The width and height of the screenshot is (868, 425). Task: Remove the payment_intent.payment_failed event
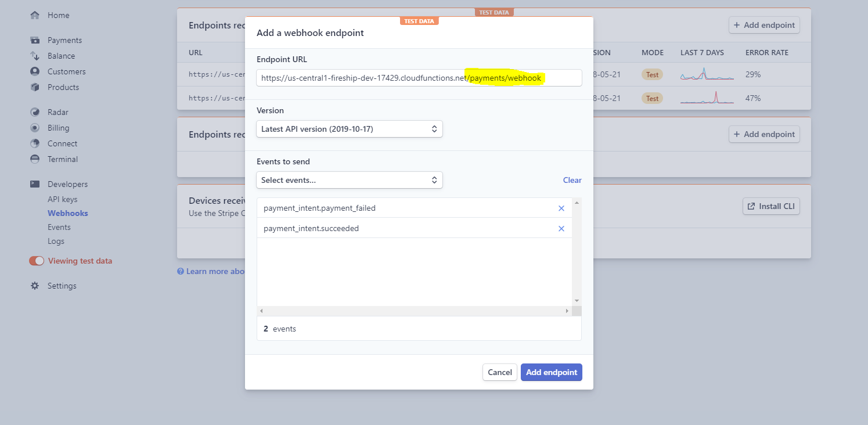coord(561,208)
